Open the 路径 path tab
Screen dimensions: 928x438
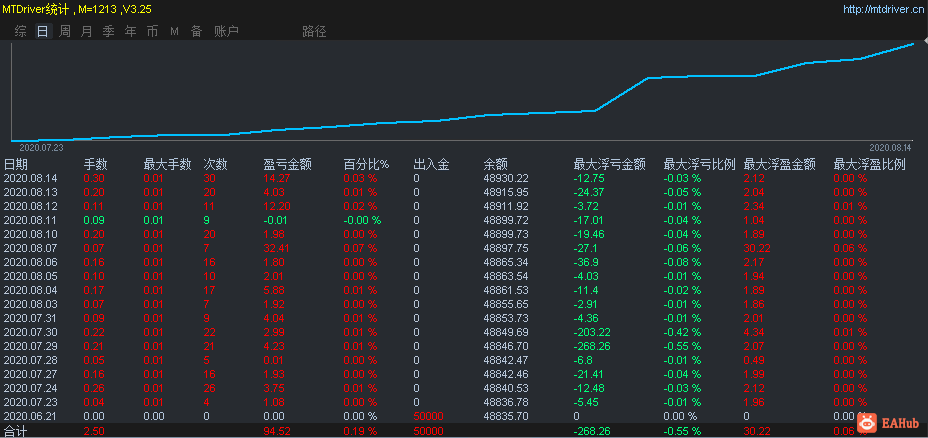[314, 31]
